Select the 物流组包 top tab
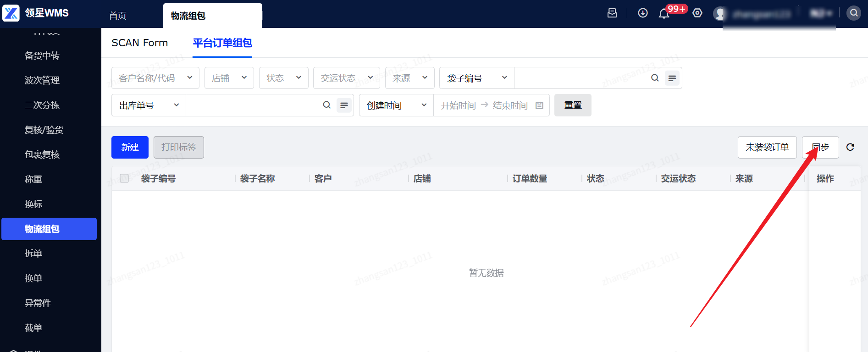This screenshot has height=352, width=868. (213, 16)
